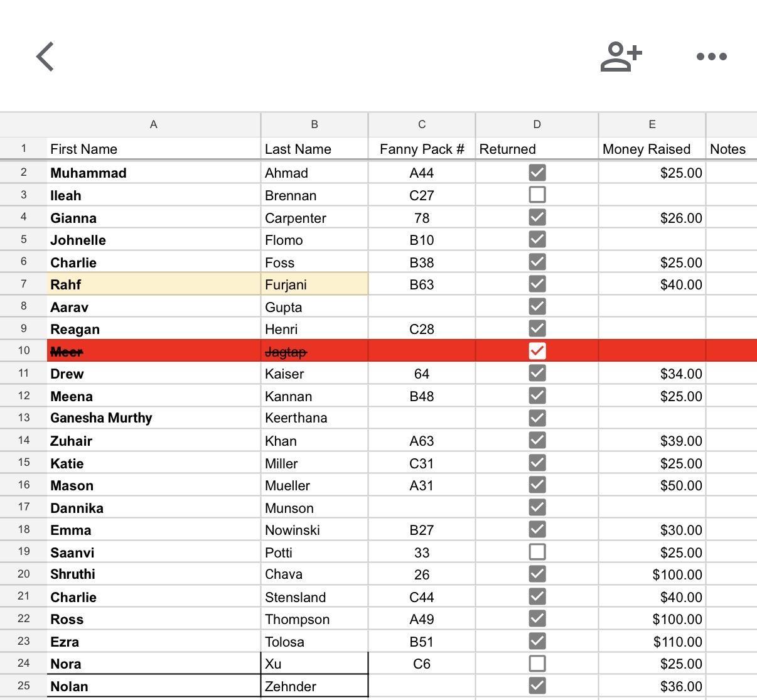Check Returned box for Nora Xu
757x700 pixels.
tap(537, 664)
